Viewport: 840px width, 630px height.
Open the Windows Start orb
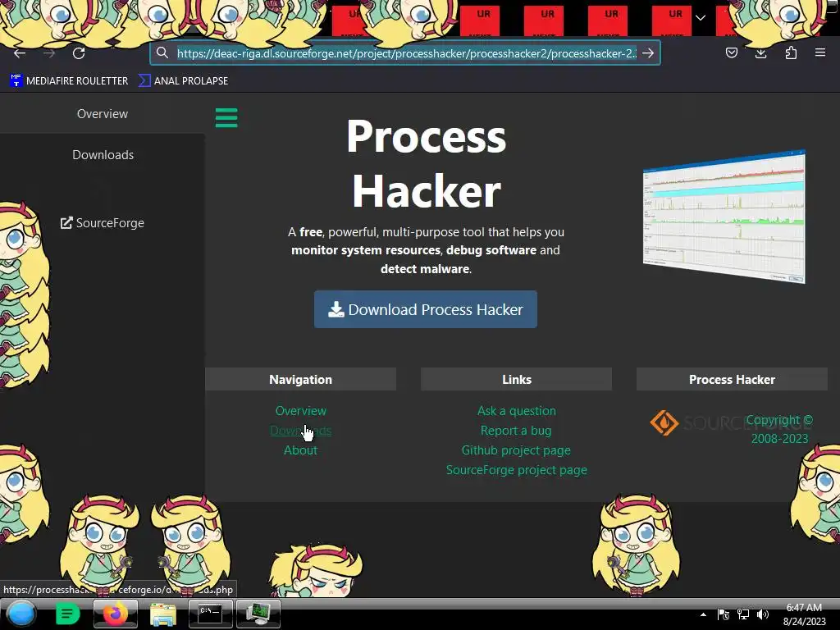[21, 614]
